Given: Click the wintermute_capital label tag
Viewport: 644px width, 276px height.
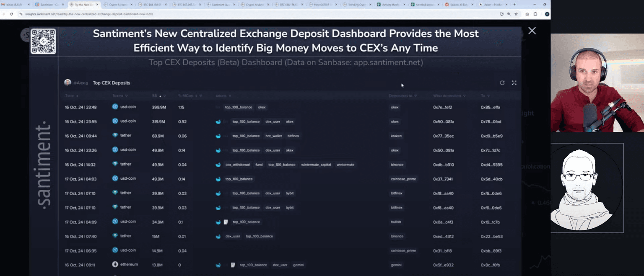Looking at the screenshot, I should click(316, 165).
